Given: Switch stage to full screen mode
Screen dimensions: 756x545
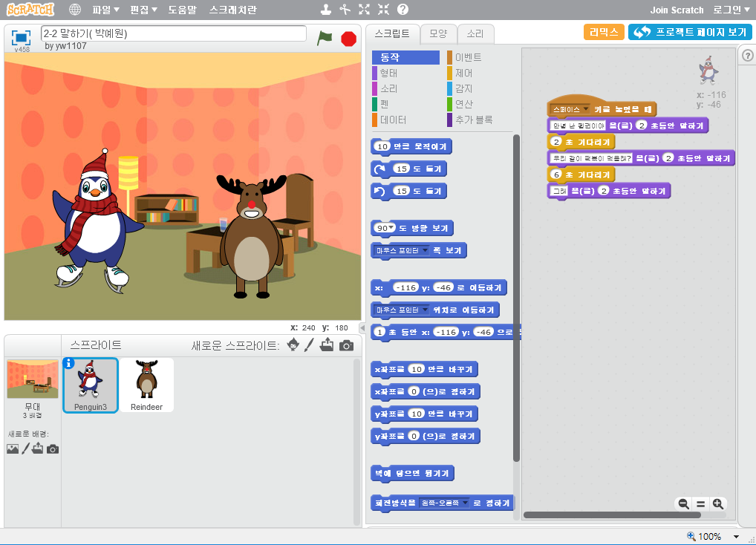Looking at the screenshot, I should [22, 37].
